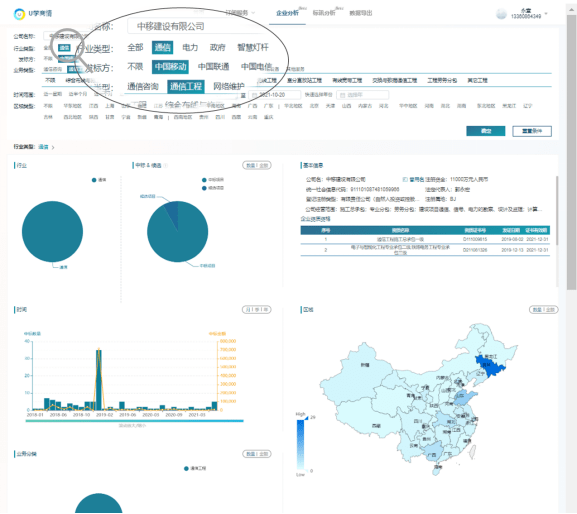Screen dimensions: 577x514
Task: Expand the user account dropdown arrow
Action: pos(546,14)
